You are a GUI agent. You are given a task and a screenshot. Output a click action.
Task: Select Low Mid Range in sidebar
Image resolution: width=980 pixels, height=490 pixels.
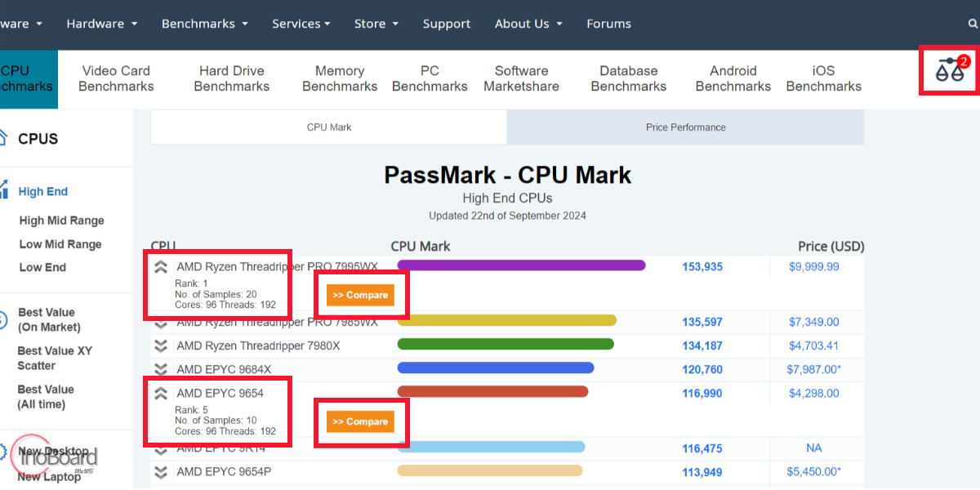pos(60,244)
